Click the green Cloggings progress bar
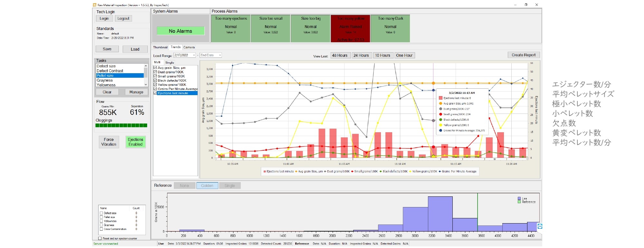The width and height of the screenshot is (644, 248). pos(121,125)
